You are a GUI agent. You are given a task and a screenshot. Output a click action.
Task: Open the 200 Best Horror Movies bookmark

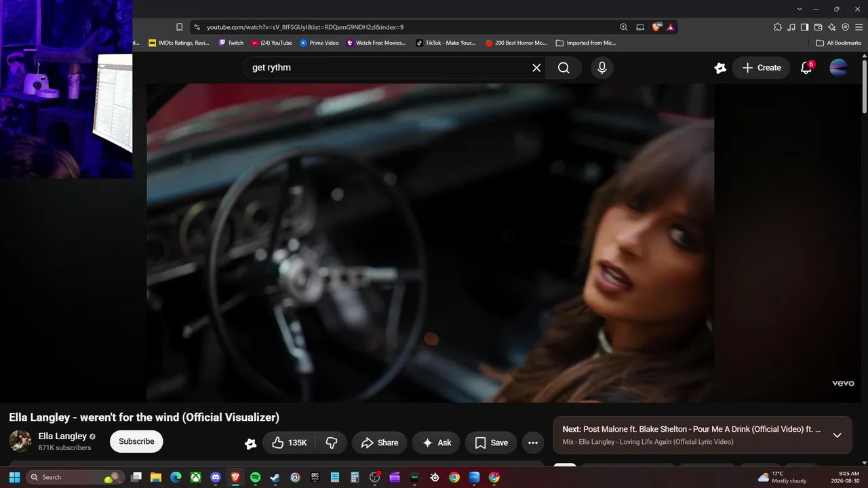[516, 43]
